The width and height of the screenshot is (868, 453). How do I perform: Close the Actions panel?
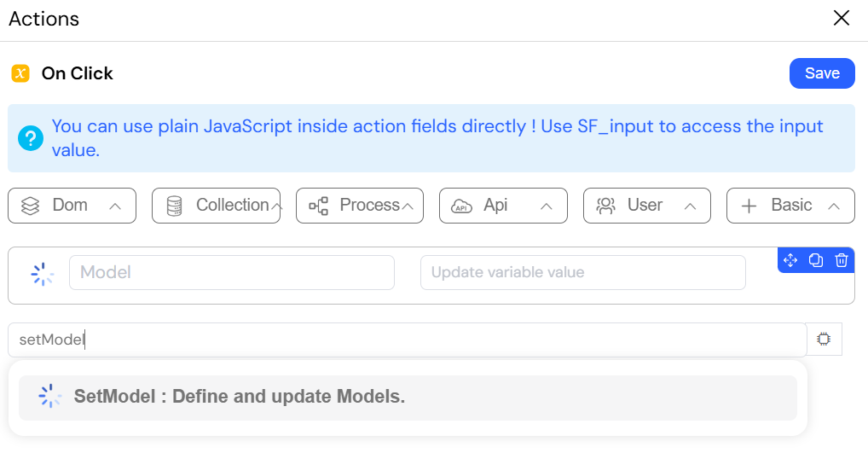(842, 18)
